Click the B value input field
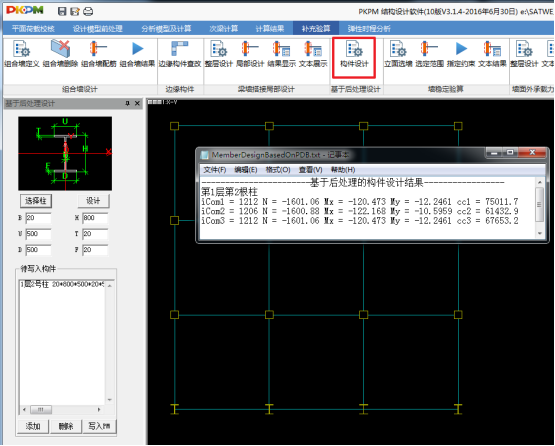The width and height of the screenshot is (555, 446). pos(38,218)
